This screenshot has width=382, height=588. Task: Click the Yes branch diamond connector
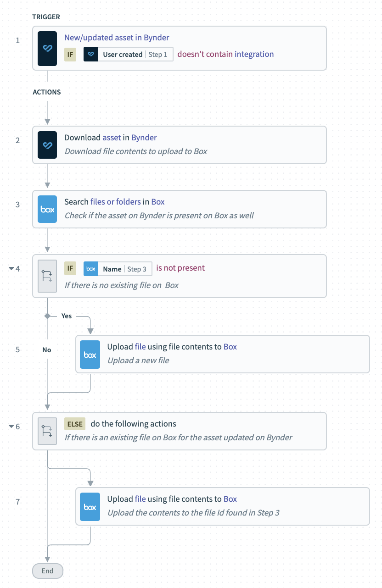[47, 316]
